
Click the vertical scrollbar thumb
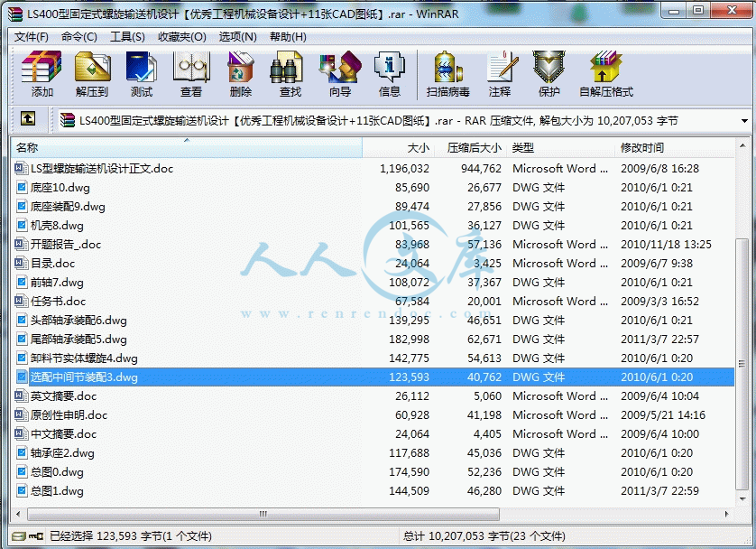pyautogui.click(x=742, y=364)
